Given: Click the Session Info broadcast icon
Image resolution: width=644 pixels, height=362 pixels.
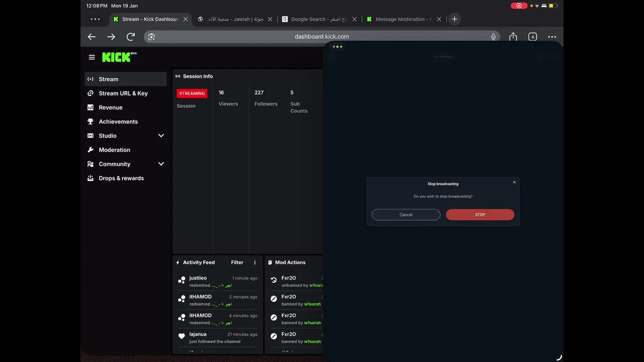Looking at the screenshot, I should [178, 76].
